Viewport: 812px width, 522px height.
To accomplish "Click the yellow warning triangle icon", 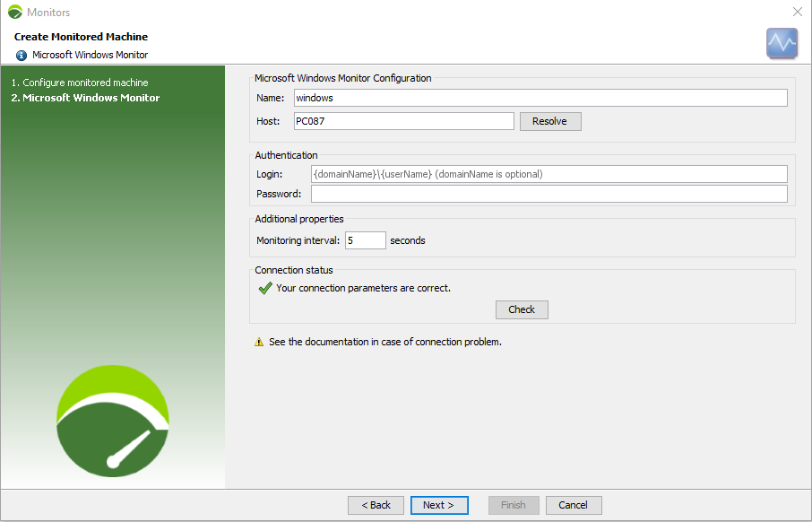I will 259,342.
